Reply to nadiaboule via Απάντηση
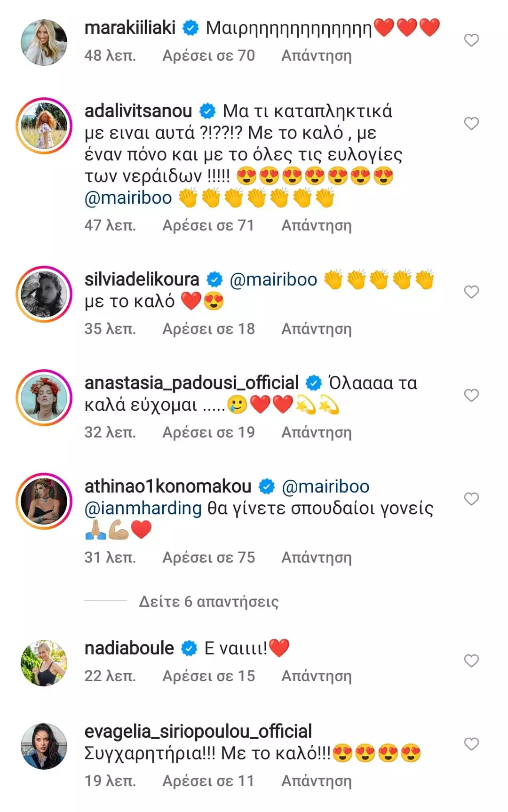The height and width of the screenshot is (812, 508). coord(317,676)
